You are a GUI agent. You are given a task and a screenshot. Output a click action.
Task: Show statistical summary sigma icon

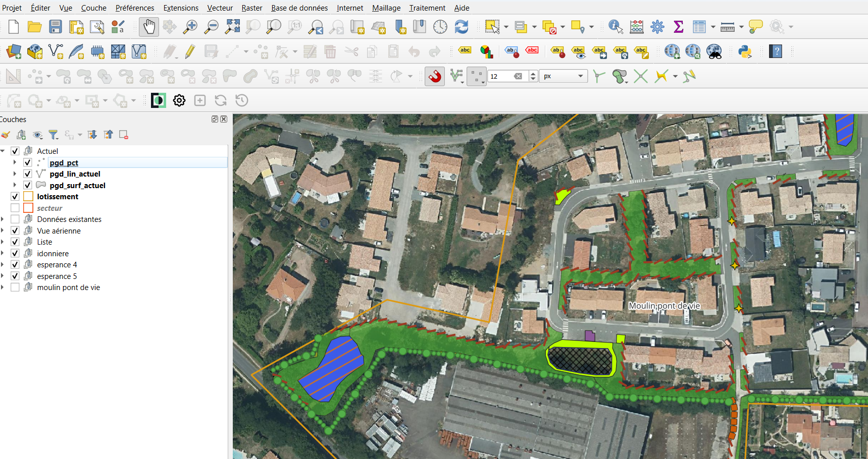pyautogui.click(x=678, y=27)
